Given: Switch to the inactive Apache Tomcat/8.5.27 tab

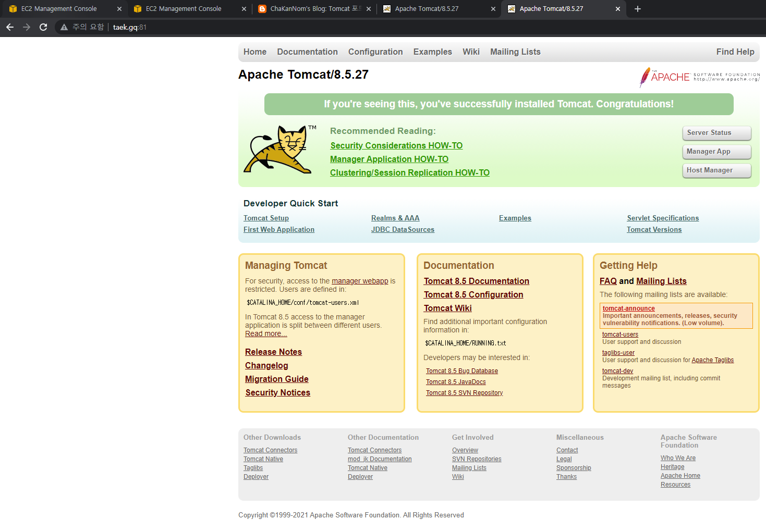Looking at the screenshot, I should pos(439,9).
